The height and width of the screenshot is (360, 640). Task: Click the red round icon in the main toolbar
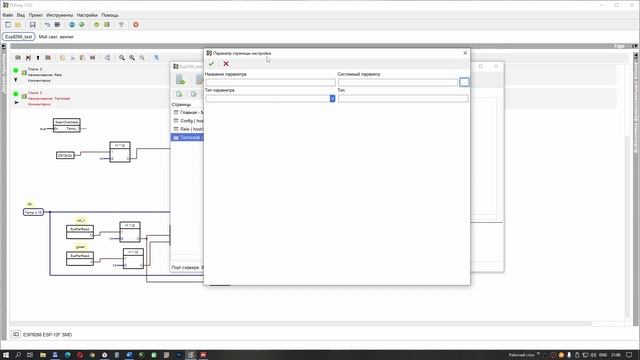136,25
